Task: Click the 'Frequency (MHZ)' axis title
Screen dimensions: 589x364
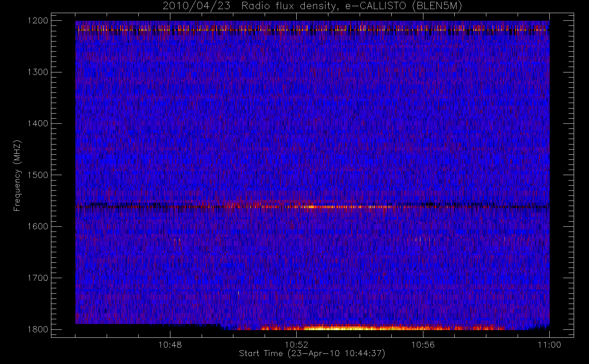Action: 17,175
